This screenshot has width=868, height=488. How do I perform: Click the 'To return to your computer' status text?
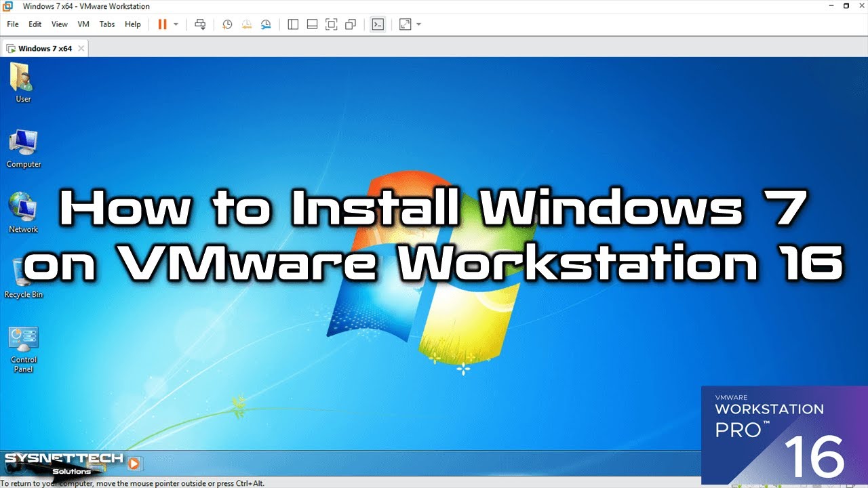[x=132, y=483]
